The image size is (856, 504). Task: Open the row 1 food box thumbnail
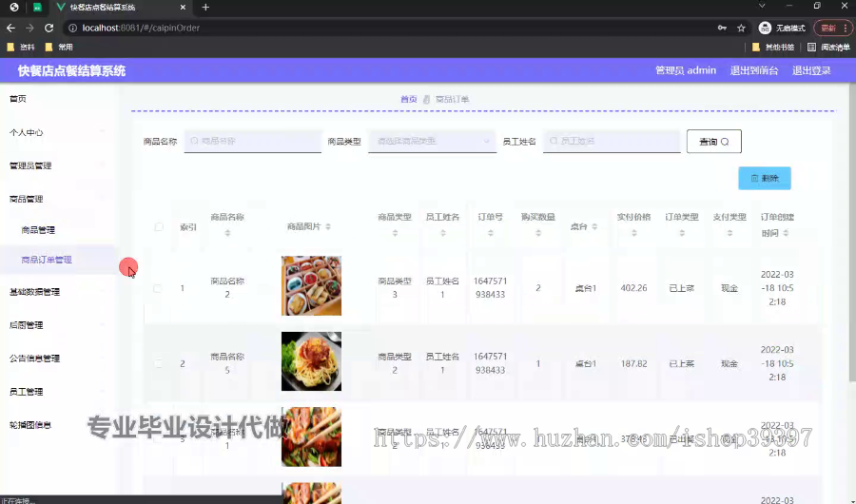coord(311,285)
